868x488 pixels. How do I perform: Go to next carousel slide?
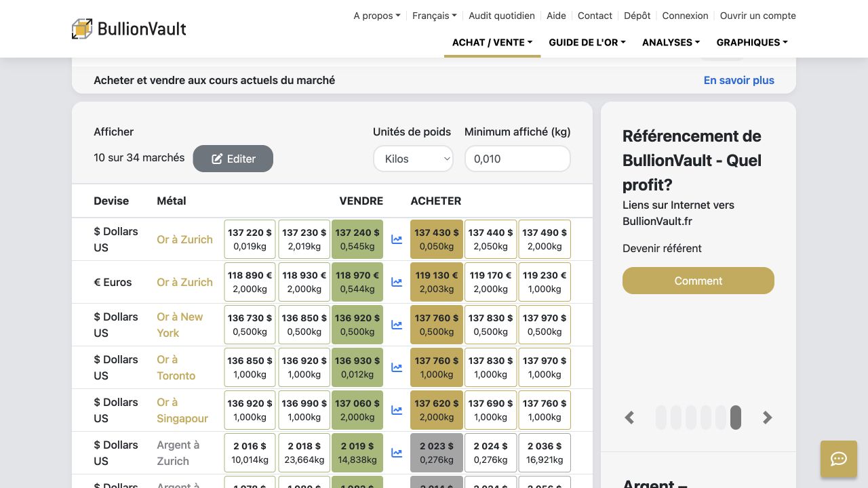tap(767, 418)
